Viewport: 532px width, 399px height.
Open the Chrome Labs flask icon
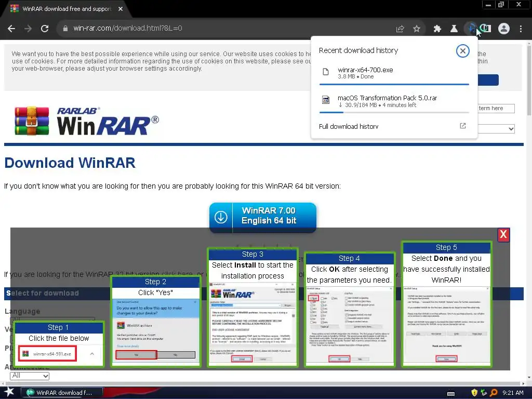coord(454,29)
